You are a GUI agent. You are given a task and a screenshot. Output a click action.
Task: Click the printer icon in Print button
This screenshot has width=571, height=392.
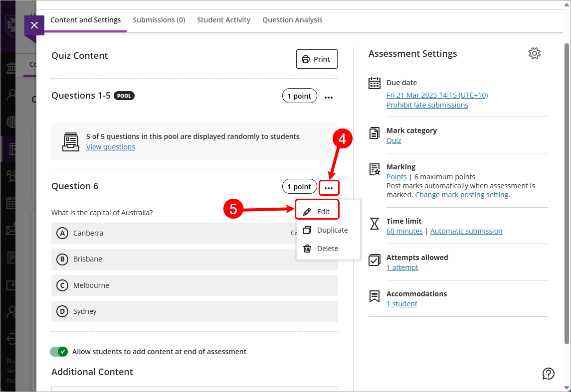(x=306, y=59)
